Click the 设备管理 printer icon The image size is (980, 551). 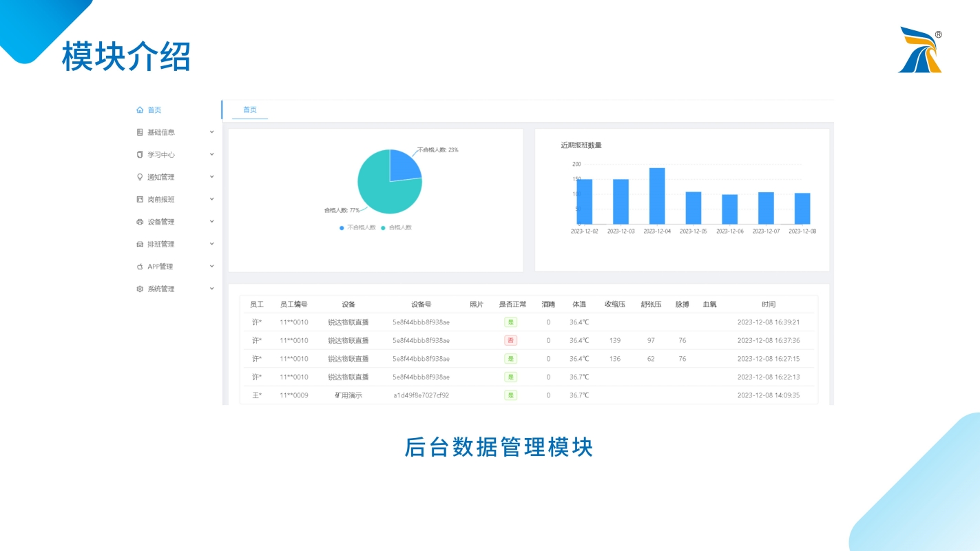coord(140,222)
